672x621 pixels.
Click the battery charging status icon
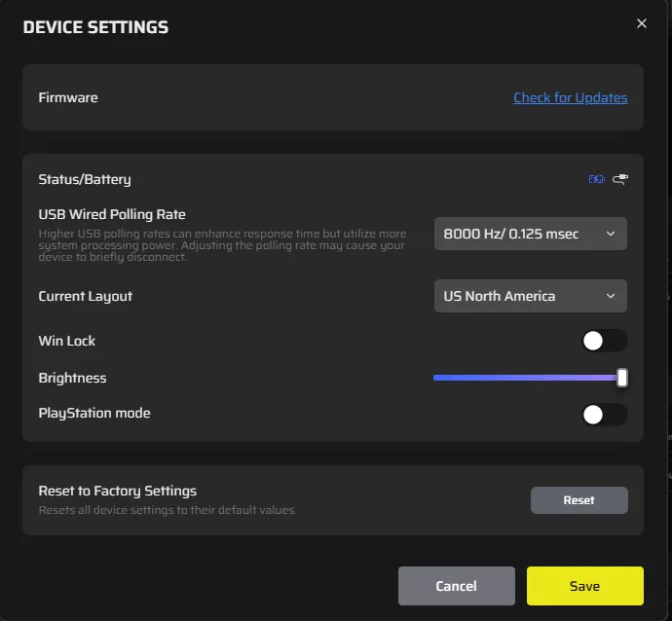(x=597, y=179)
